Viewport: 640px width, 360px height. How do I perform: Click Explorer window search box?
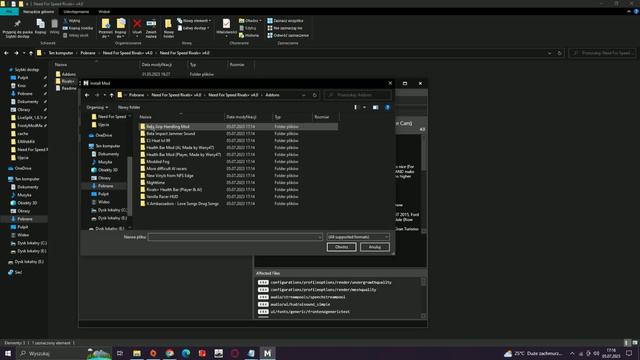pos(602,53)
